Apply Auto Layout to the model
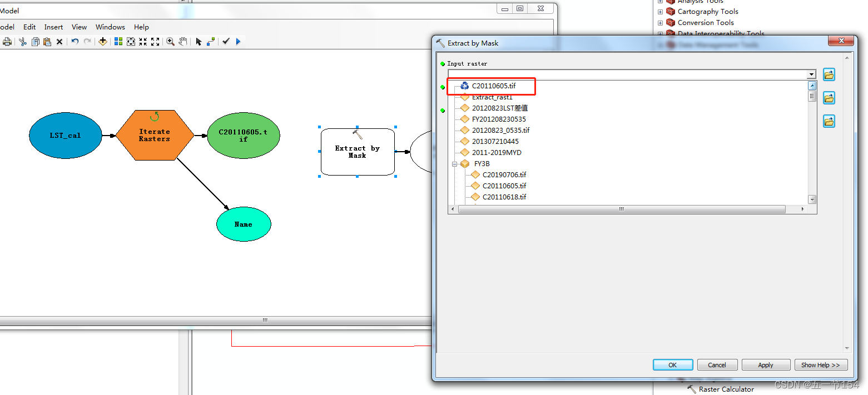This screenshot has height=395, width=868. pos(118,42)
